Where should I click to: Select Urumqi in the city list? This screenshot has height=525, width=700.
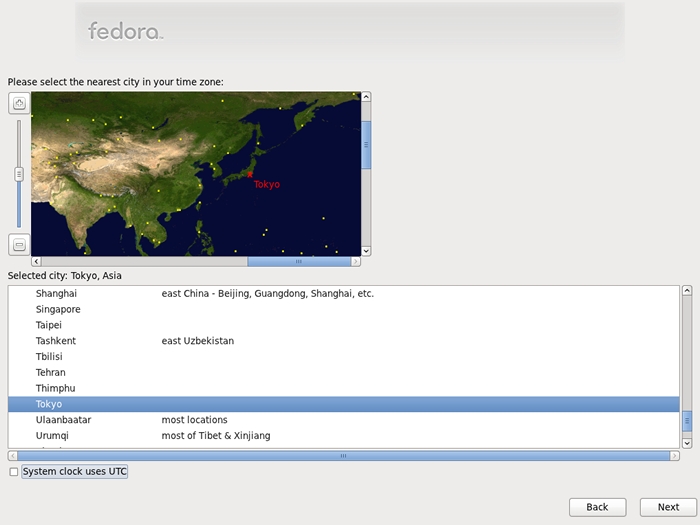[344, 436]
